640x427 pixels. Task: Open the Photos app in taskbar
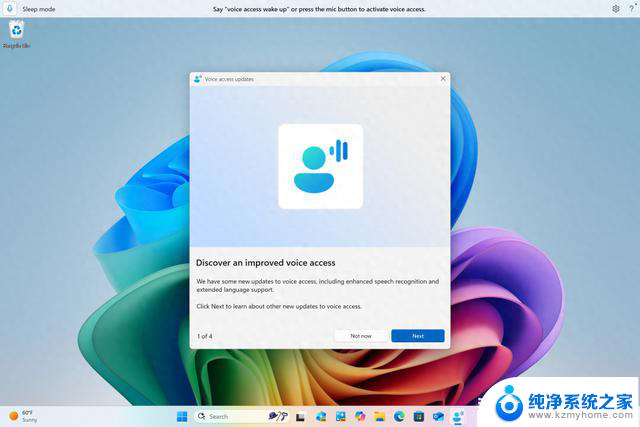click(340, 416)
